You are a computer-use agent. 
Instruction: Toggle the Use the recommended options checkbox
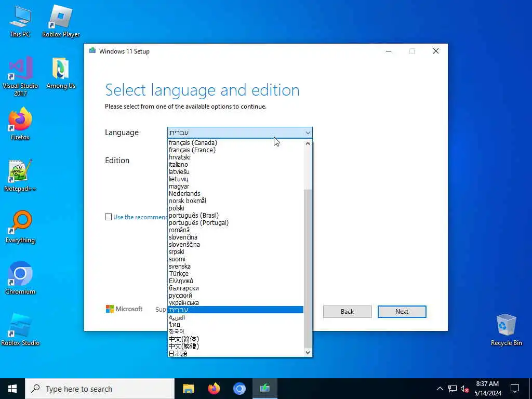108,217
